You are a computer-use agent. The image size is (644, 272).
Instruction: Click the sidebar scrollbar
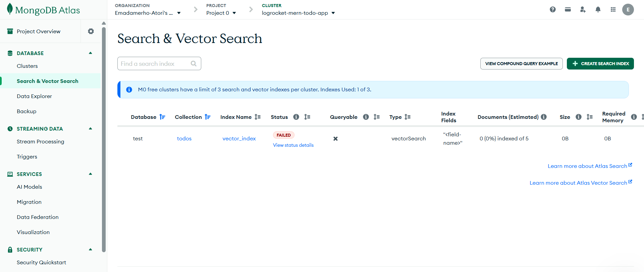click(104, 139)
